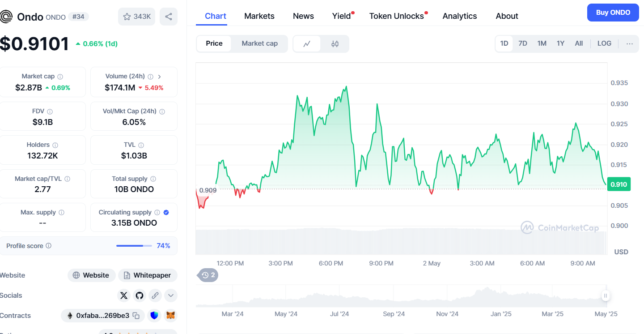Open the GitHub social link
This screenshot has height=334, width=644.
[140, 295]
